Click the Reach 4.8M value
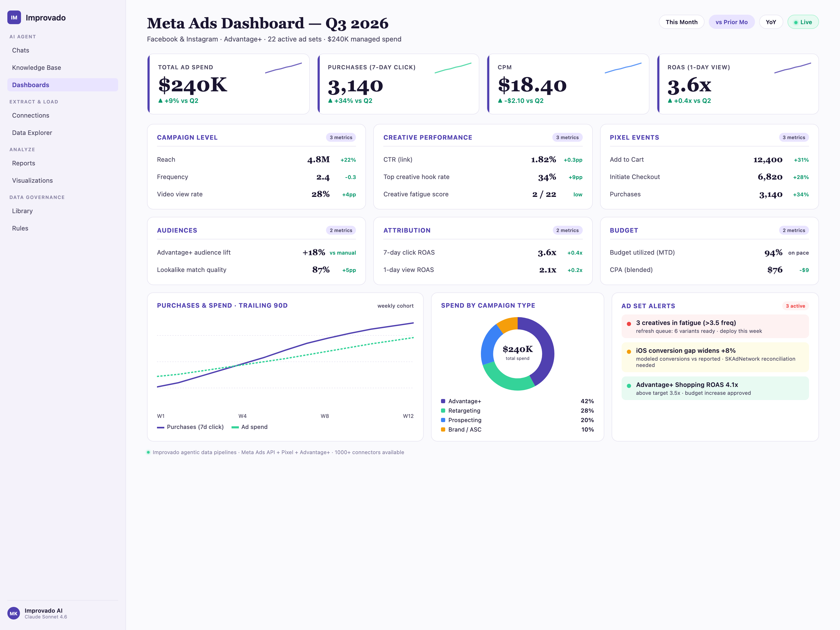This screenshot has width=840, height=630. 318,160
